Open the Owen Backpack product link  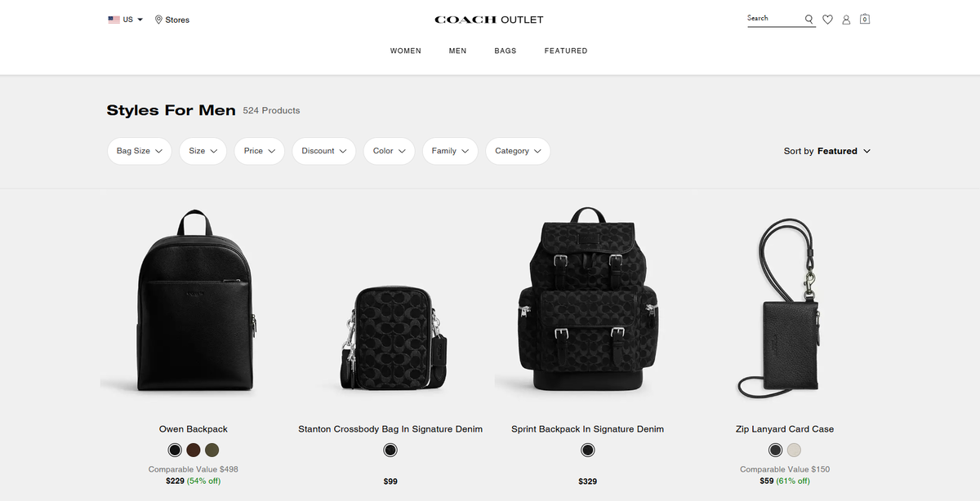click(194, 429)
